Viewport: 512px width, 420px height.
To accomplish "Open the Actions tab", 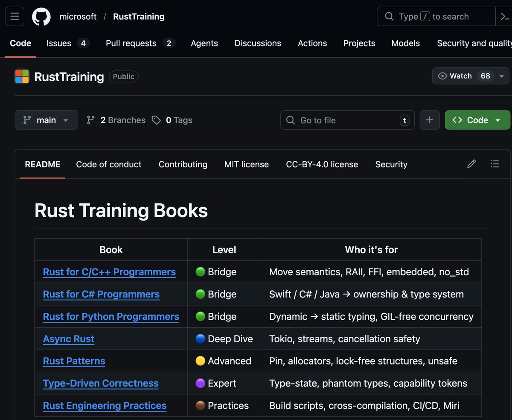I will pyautogui.click(x=312, y=43).
